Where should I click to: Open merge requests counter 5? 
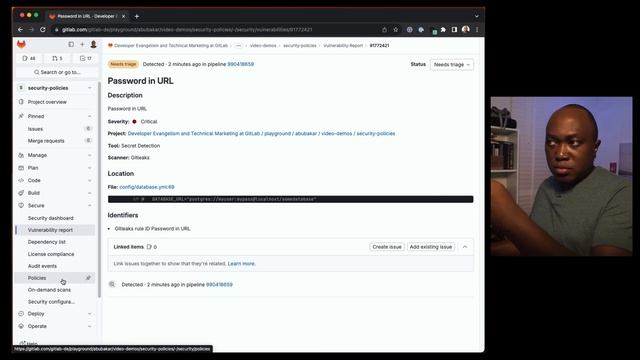57,58
